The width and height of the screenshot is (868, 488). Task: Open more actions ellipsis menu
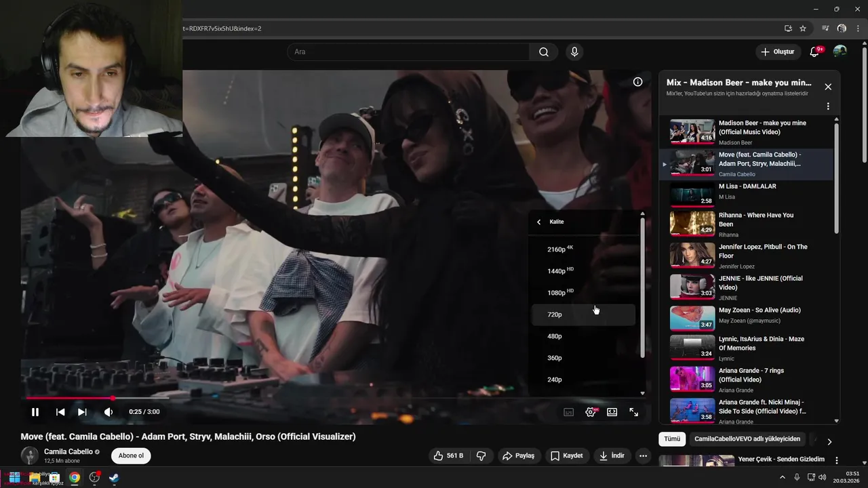[643, 455]
